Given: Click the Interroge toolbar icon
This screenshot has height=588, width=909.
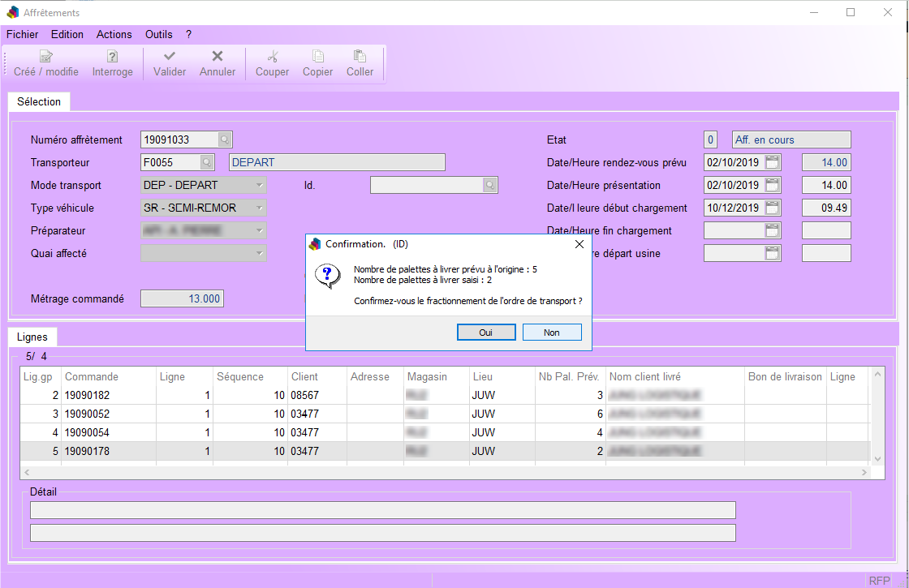Looking at the screenshot, I should 113,56.
